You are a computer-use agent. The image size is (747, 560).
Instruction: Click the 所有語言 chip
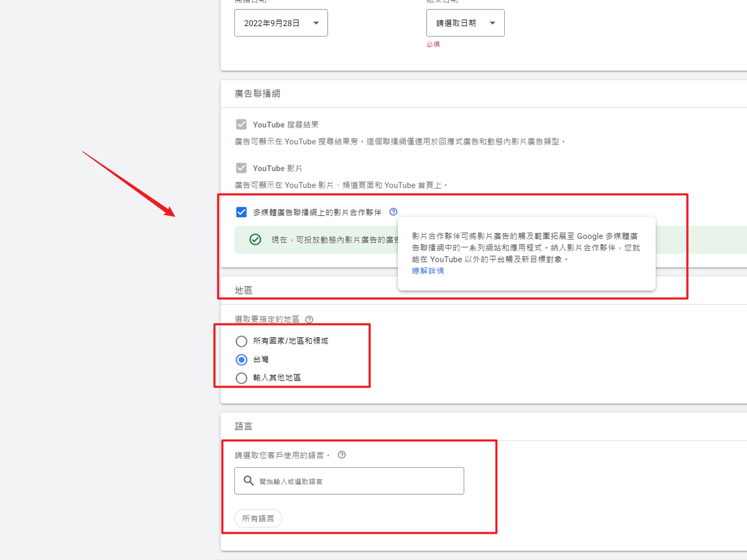pyautogui.click(x=258, y=518)
